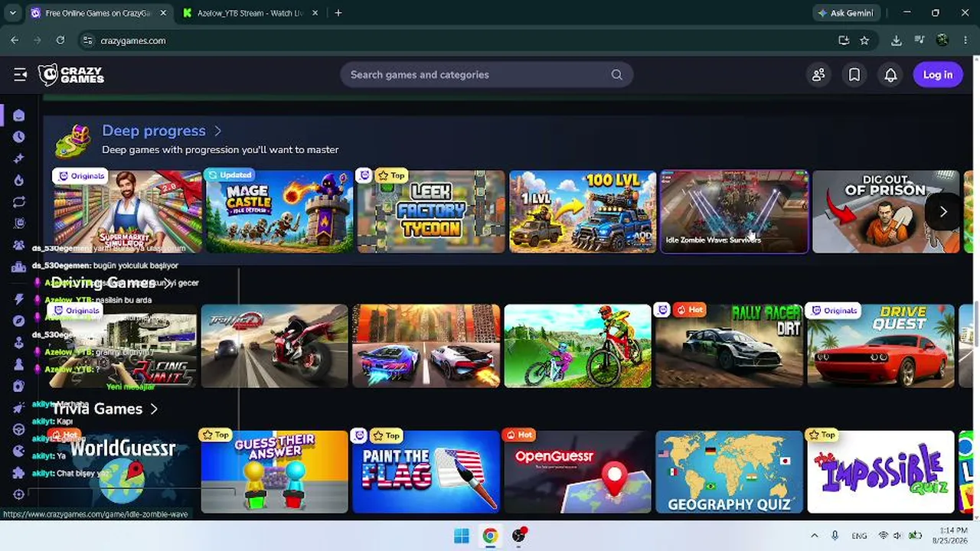Open the Geography Quiz thumbnail

(729, 472)
